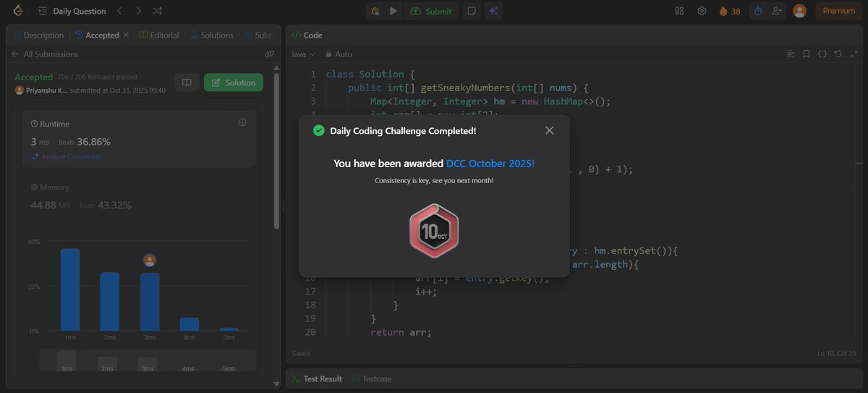Viewport: 868px width, 393px height.
Task: Click the avatar marker above 3ms bar
Action: (x=149, y=261)
